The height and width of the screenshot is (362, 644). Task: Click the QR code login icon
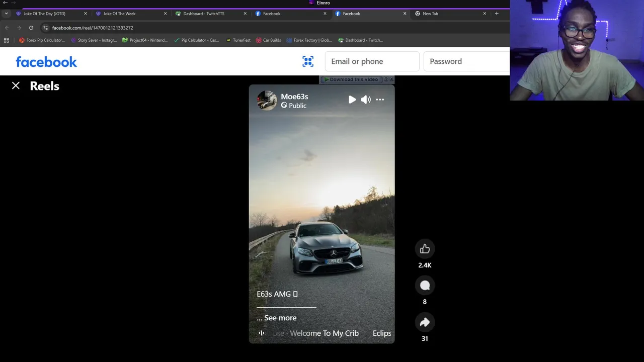308,61
